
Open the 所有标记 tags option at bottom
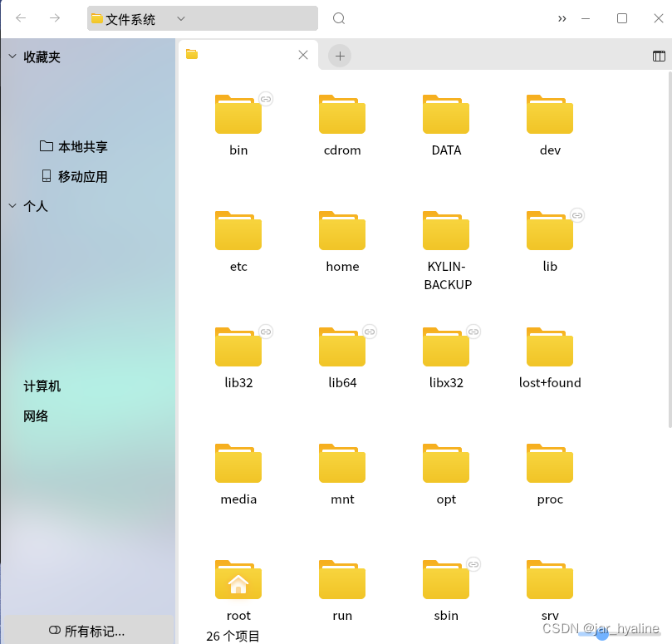coord(89,631)
